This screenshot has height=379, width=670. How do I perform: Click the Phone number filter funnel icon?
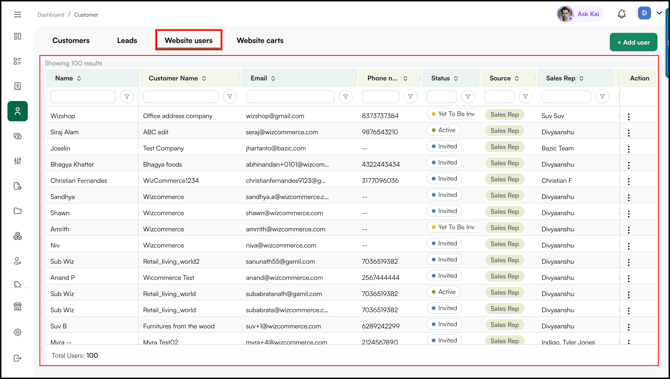pos(411,97)
